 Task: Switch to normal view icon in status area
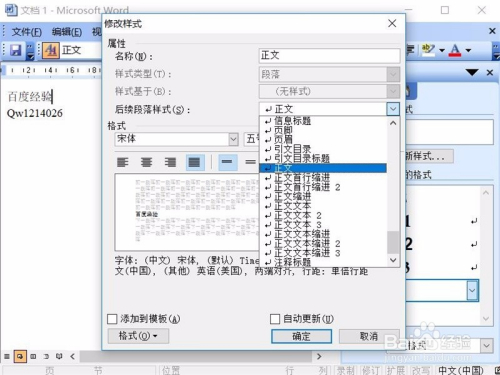(x=7, y=356)
